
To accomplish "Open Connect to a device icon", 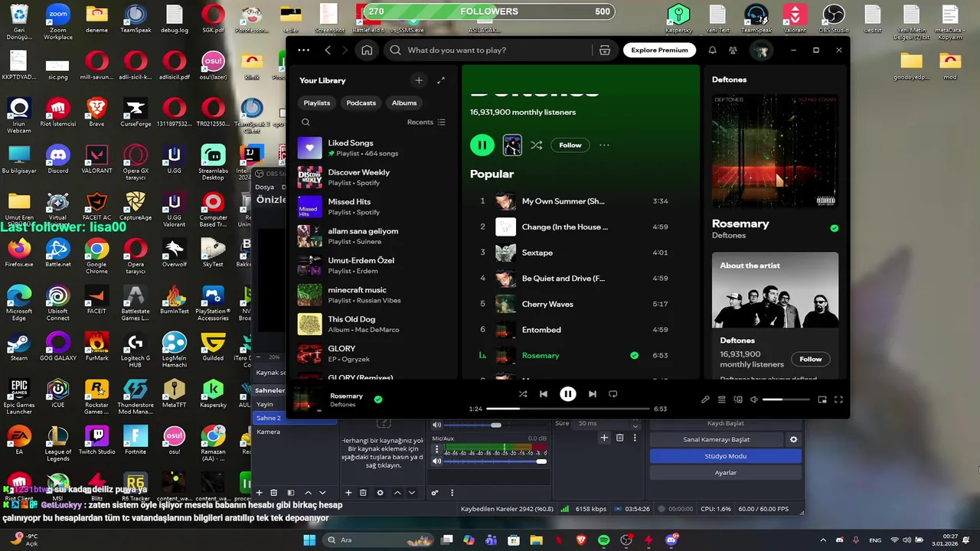I will click(738, 399).
